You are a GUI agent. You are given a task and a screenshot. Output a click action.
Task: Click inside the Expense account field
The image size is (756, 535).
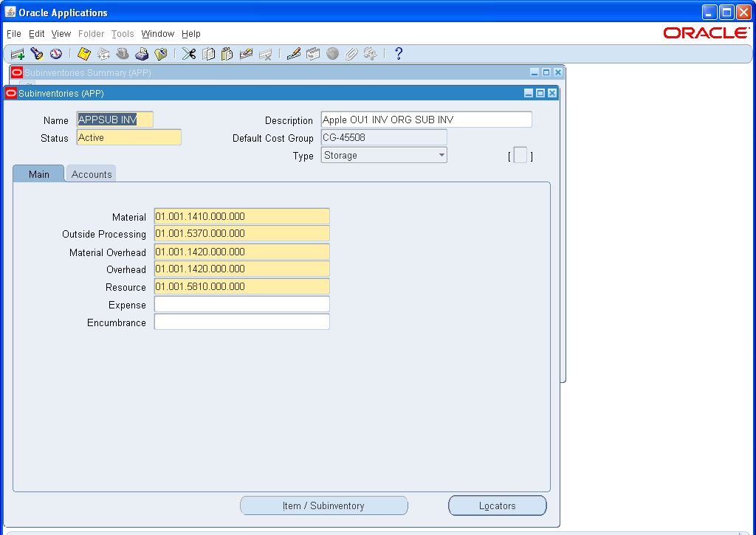(x=241, y=304)
